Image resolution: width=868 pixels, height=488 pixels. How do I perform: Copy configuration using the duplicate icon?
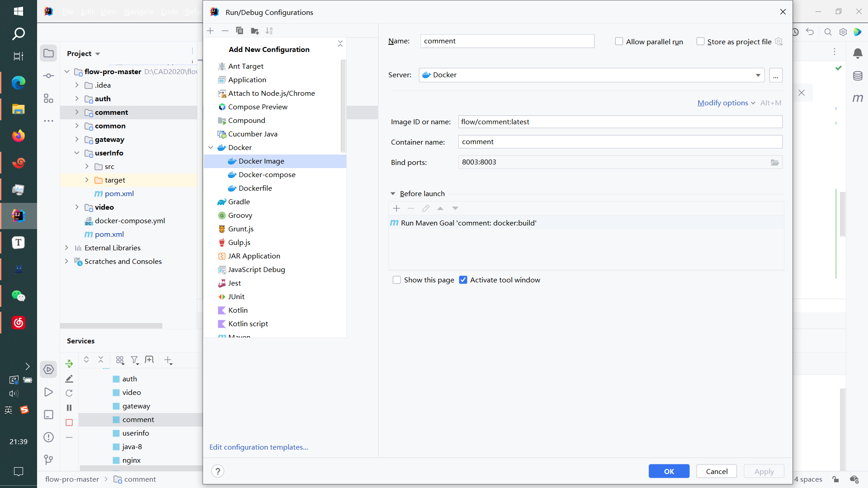tap(240, 31)
